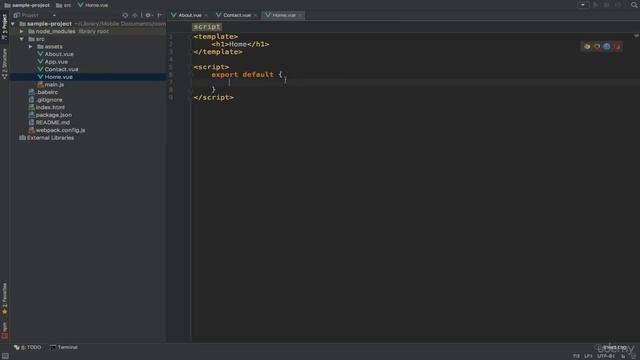The image size is (640, 360).
Task: Click the opening <template> tag line
Action: pyautogui.click(x=216, y=37)
